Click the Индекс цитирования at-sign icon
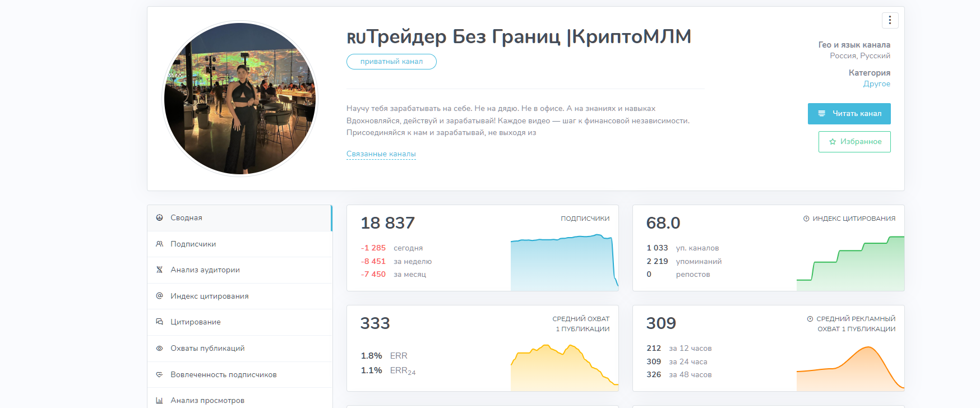Screen dimensions: 980x408 click(x=159, y=296)
